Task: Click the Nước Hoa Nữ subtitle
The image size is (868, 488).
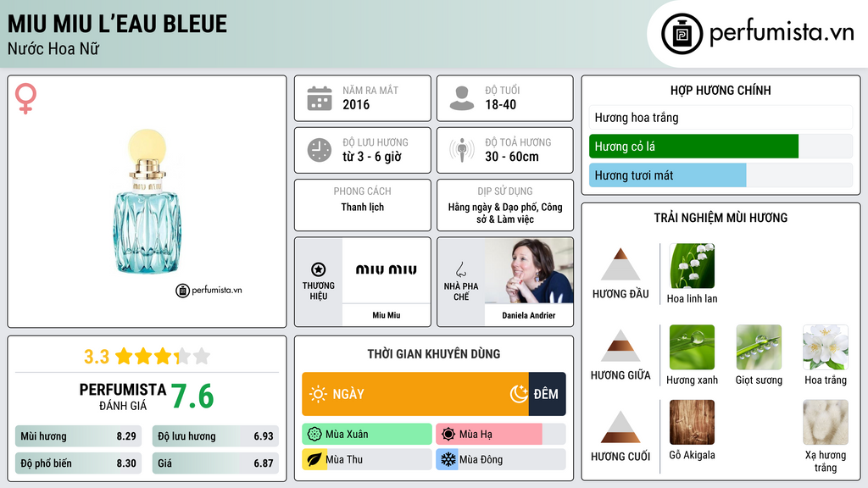Action: (x=53, y=48)
